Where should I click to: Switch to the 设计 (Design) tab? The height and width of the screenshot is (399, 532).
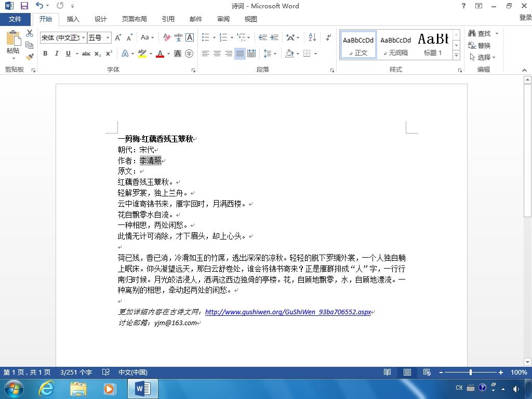pos(100,19)
